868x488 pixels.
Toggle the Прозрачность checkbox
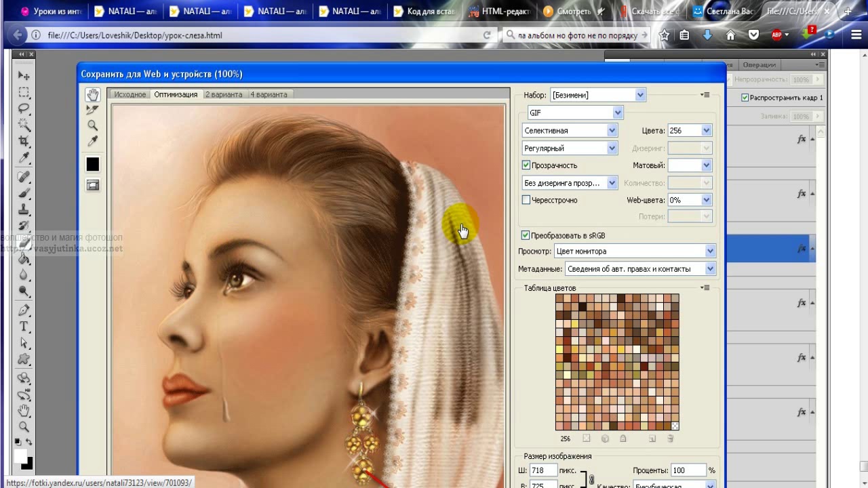526,165
